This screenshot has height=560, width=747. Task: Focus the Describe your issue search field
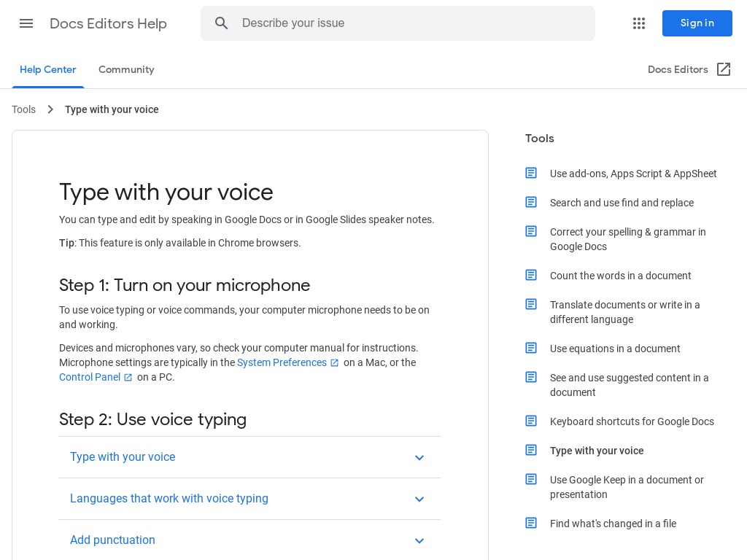tap(398, 23)
